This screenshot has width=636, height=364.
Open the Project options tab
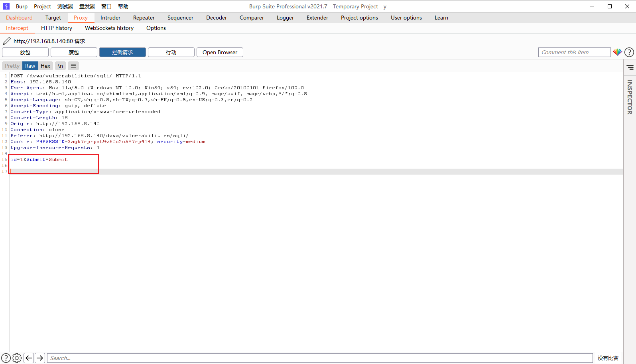(x=359, y=18)
